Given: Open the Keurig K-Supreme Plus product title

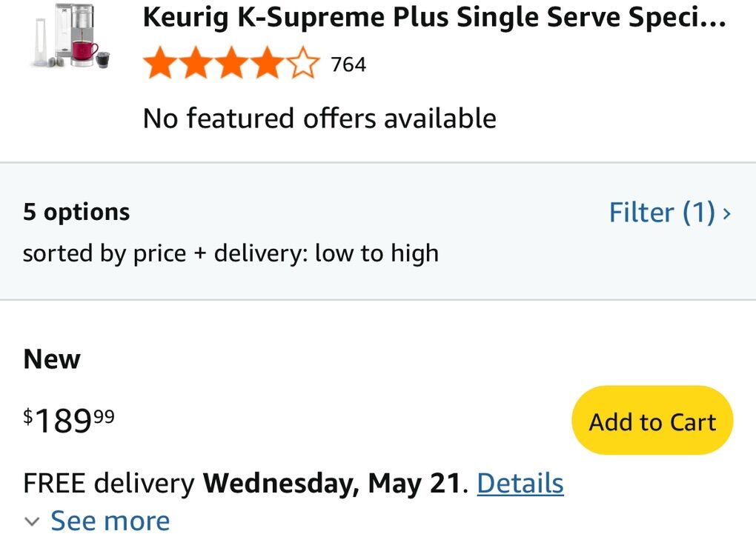Looking at the screenshot, I should pyautogui.click(x=434, y=18).
